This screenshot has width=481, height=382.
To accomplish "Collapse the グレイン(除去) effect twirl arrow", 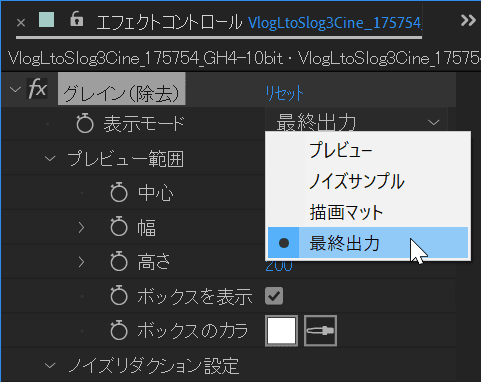I will (x=15, y=89).
